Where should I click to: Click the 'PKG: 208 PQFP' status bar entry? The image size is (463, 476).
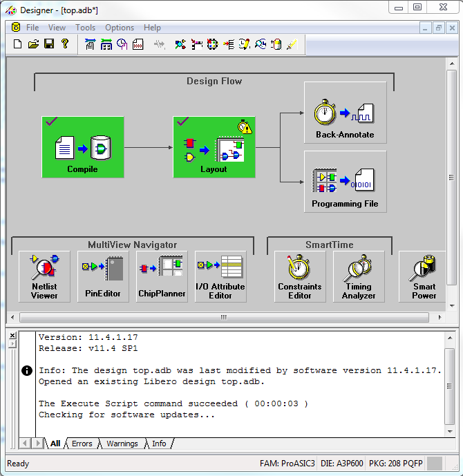click(x=395, y=464)
